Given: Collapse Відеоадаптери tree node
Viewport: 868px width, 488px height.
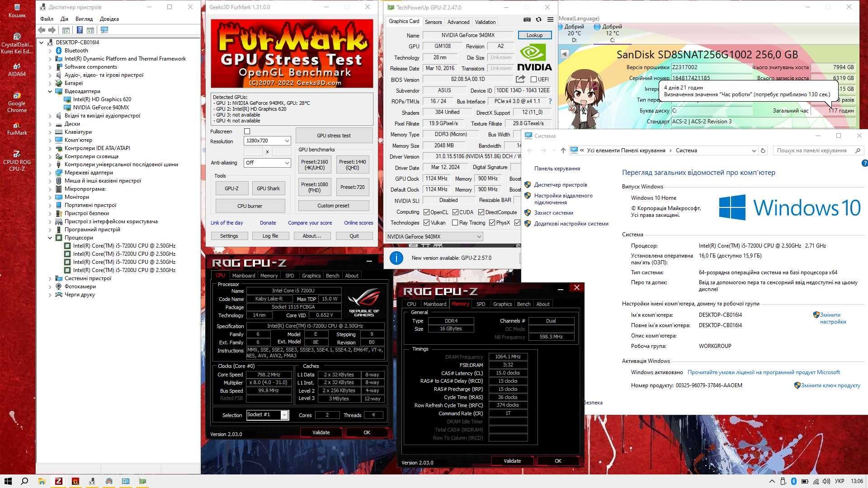Looking at the screenshot, I should [50, 91].
